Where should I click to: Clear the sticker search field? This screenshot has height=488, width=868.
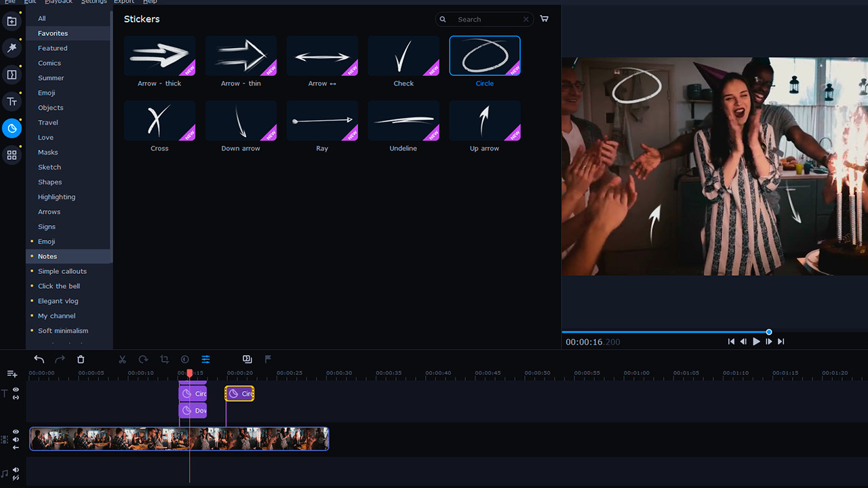coord(526,19)
